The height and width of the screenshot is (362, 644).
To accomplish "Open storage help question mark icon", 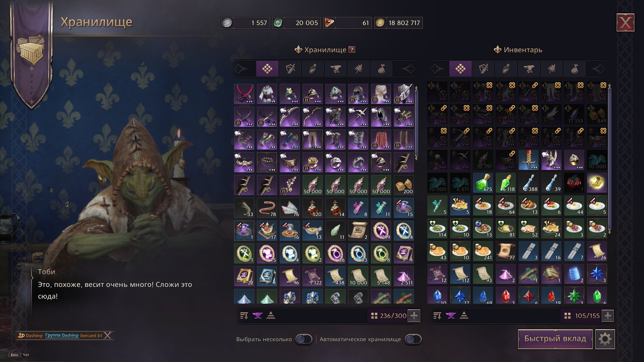I will point(352,50).
